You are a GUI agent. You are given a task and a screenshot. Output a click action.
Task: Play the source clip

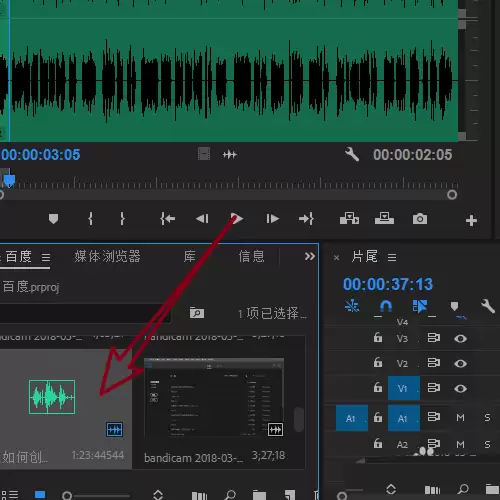[237, 219]
